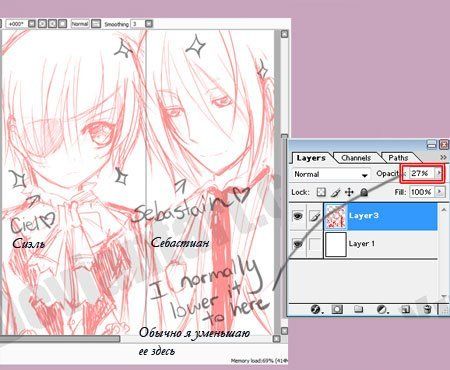Image resolution: width=450 pixels, height=370 pixels.
Task: Add a layer mask
Action: point(337,309)
